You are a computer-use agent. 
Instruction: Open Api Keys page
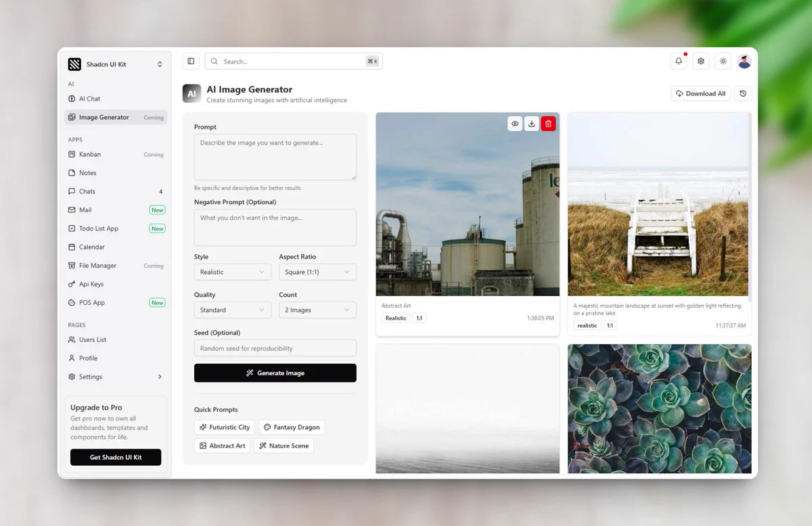[116, 284]
